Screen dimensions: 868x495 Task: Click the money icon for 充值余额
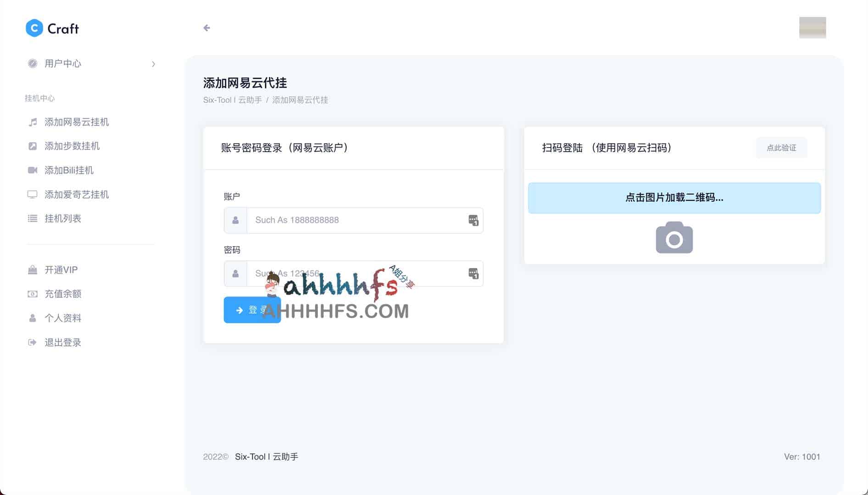33,294
